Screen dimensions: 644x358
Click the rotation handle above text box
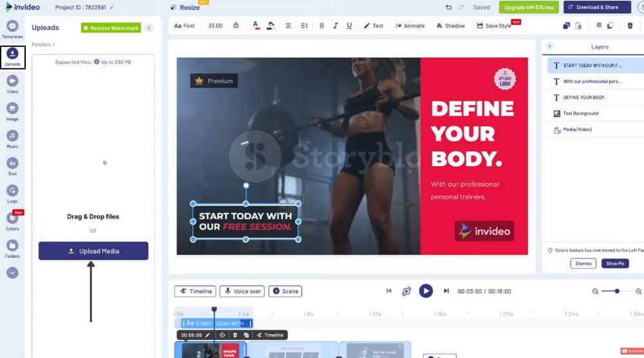pos(246,185)
